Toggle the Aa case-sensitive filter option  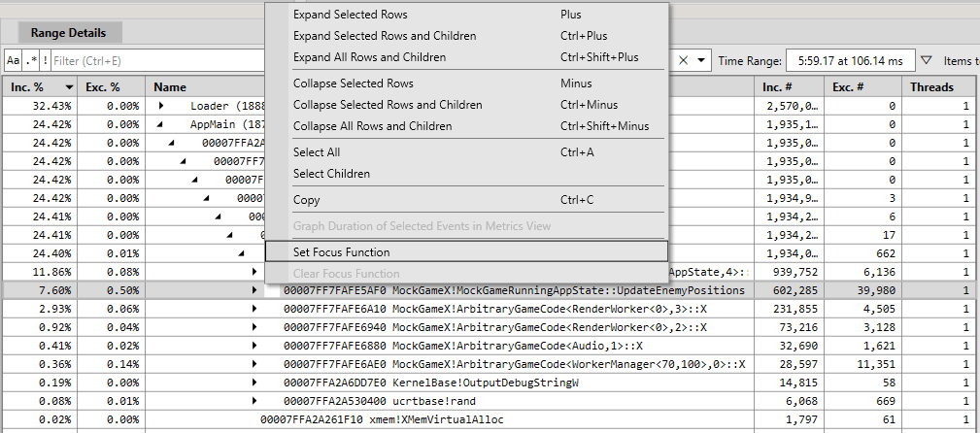pyautogui.click(x=14, y=60)
